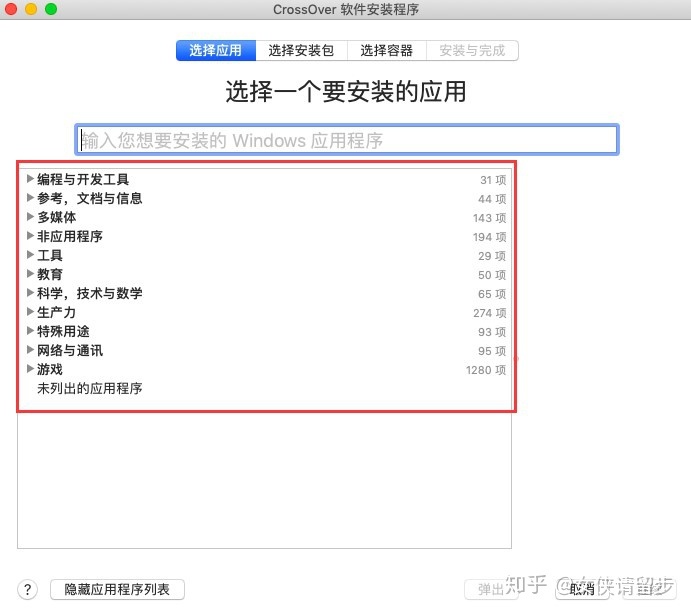This screenshot has width=691, height=613.
Task: Click the 取消 button
Action: click(582, 589)
